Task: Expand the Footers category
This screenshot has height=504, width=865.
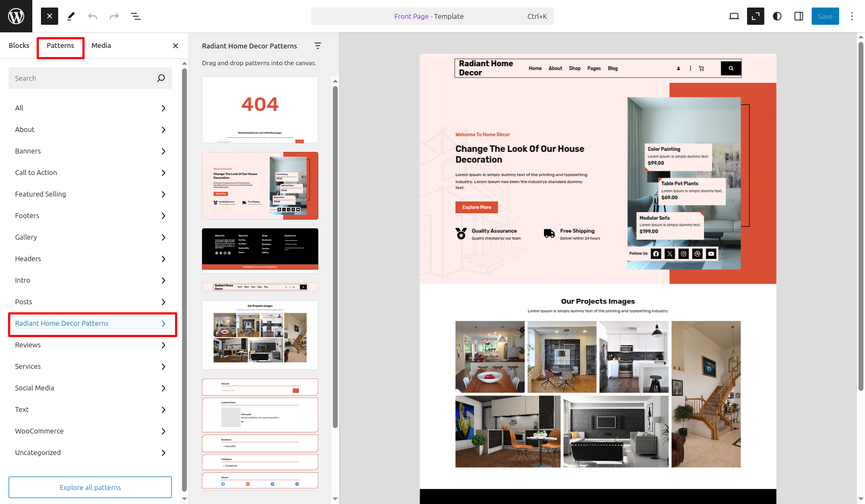Action: [x=90, y=216]
